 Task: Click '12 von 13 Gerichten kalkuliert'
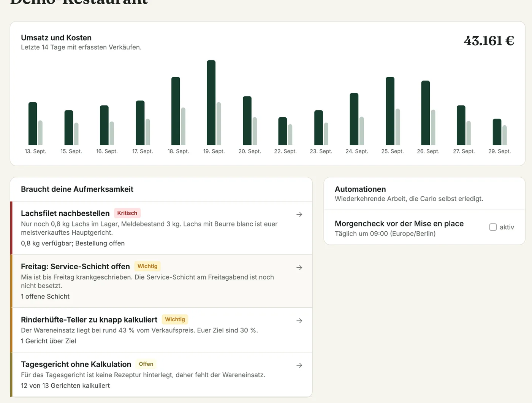coord(65,386)
